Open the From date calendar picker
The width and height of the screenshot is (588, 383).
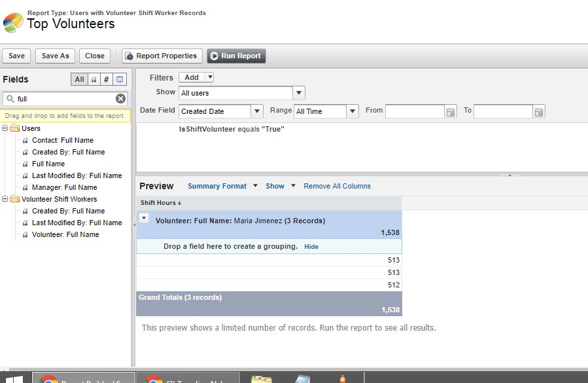[x=451, y=111]
